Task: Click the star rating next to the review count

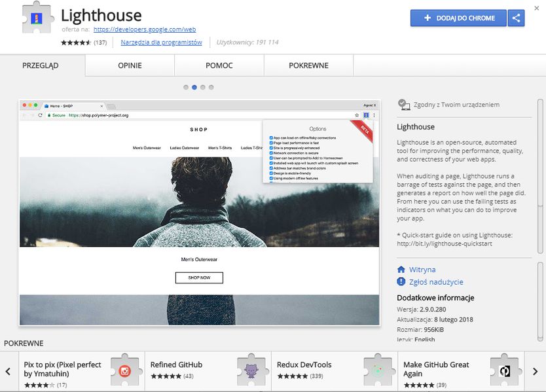Action: [76, 43]
